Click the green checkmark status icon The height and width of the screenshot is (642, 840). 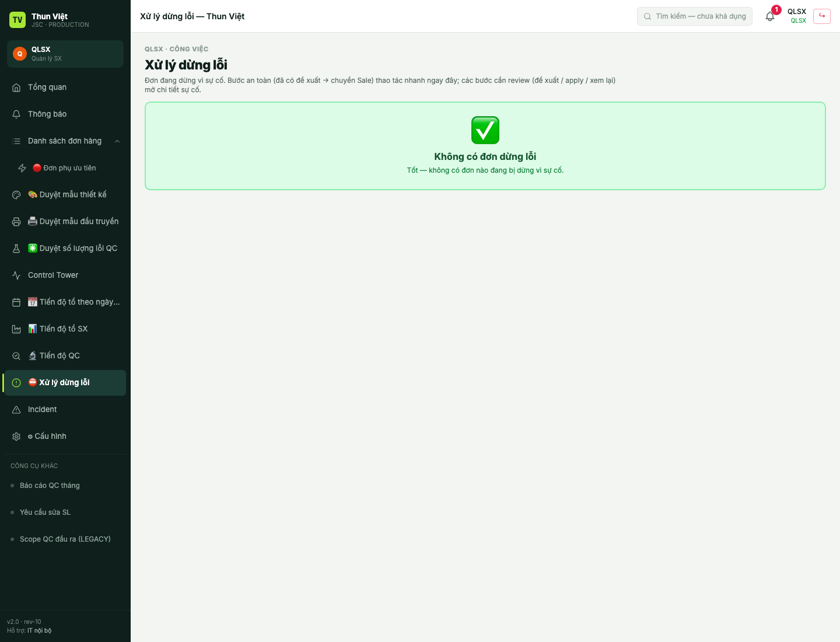tap(485, 130)
